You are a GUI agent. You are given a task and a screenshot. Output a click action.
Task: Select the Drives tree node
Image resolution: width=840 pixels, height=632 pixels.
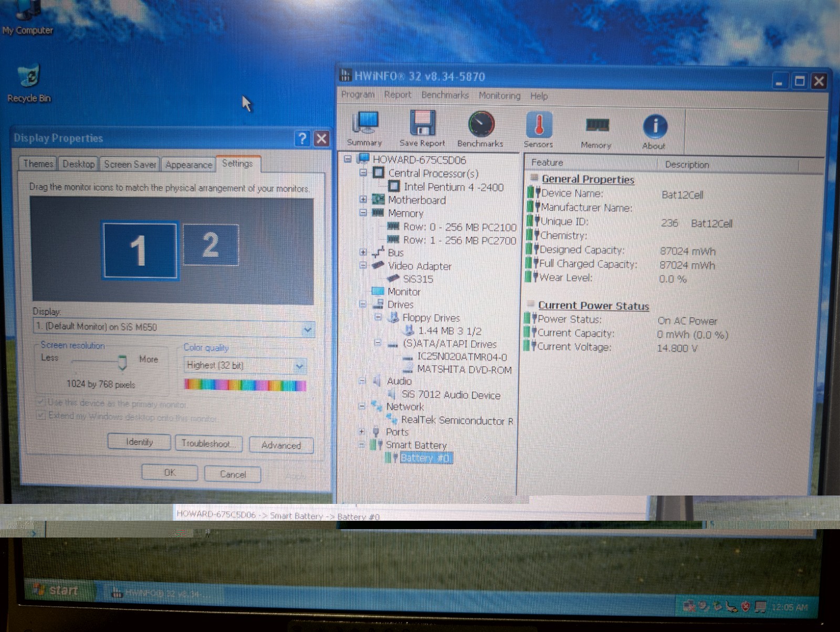400,304
